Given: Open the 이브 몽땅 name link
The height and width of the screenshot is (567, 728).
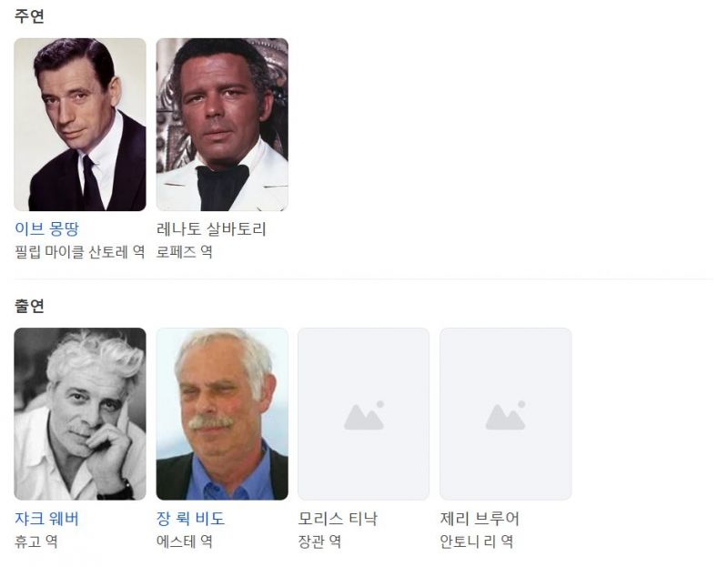Looking at the screenshot, I should (x=46, y=229).
